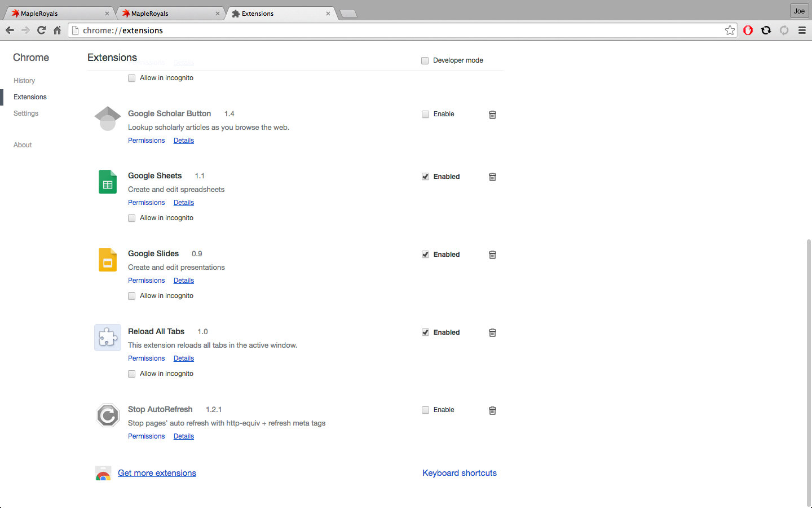Click the Google Sheets green icon
This screenshot has height=508, width=812.
tap(108, 182)
